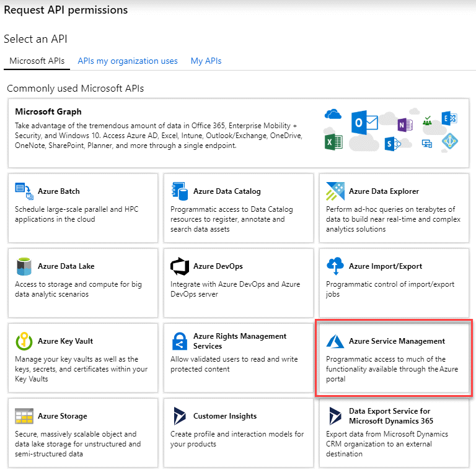Click the Customer Insights icon
The height and width of the screenshot is (470, 476).
coord(179,416)
